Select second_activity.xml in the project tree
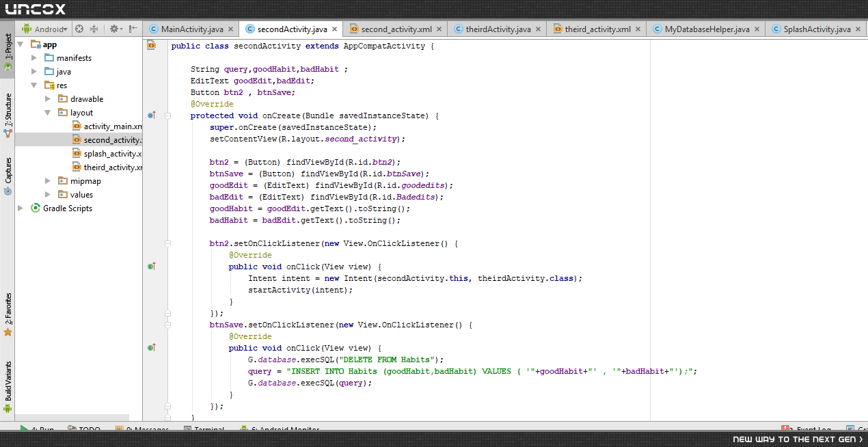The width and height of the screenshot is (868, 447). click(107, 139)
